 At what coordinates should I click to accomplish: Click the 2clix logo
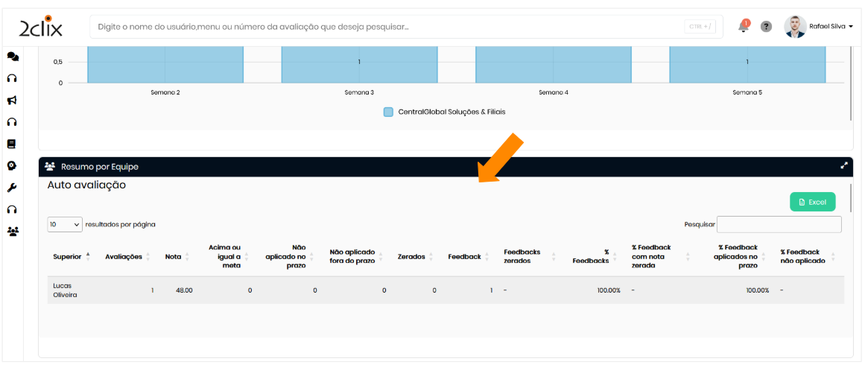pyautogui.click(x=41, y=27)
